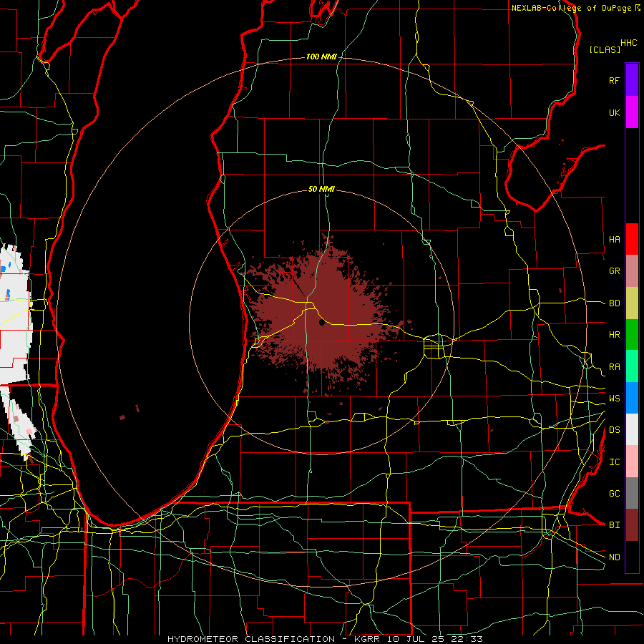This screenshot has height=644, width=644.
Task: Click the UK legend label
Action: [614, 112]
